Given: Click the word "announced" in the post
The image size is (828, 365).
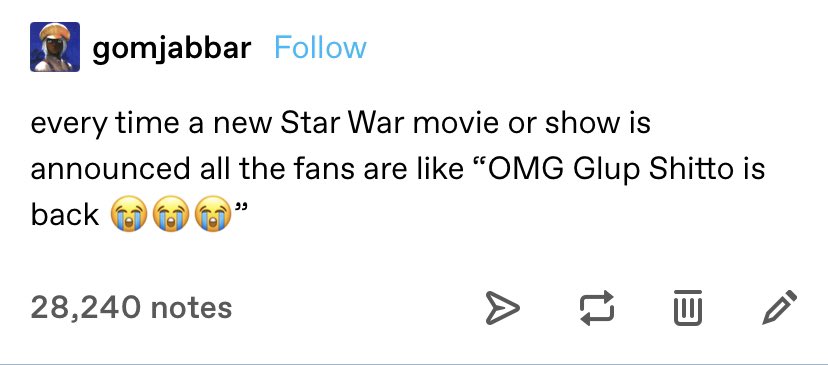Looking at the screenshot, I should pos(110,170).
